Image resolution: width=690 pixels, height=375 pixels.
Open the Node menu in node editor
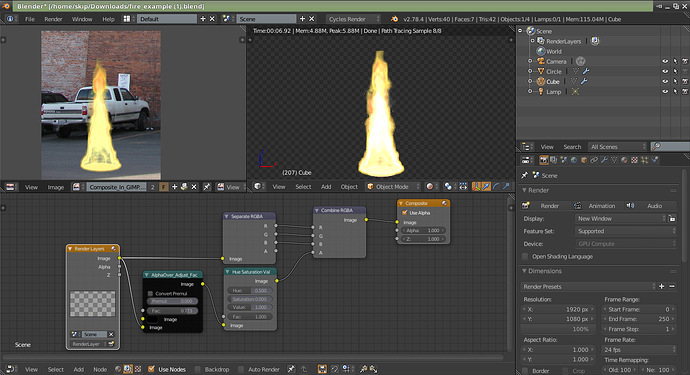tap(100, 369)
